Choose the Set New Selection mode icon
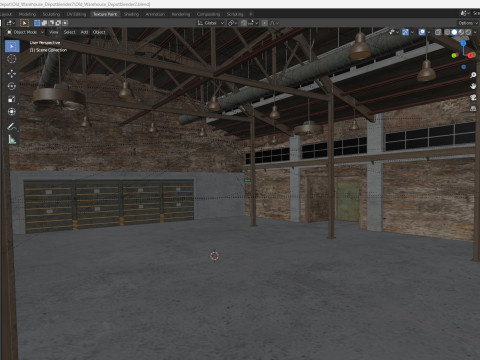Viewport: 480px width, 360px height. coord(37,23)
